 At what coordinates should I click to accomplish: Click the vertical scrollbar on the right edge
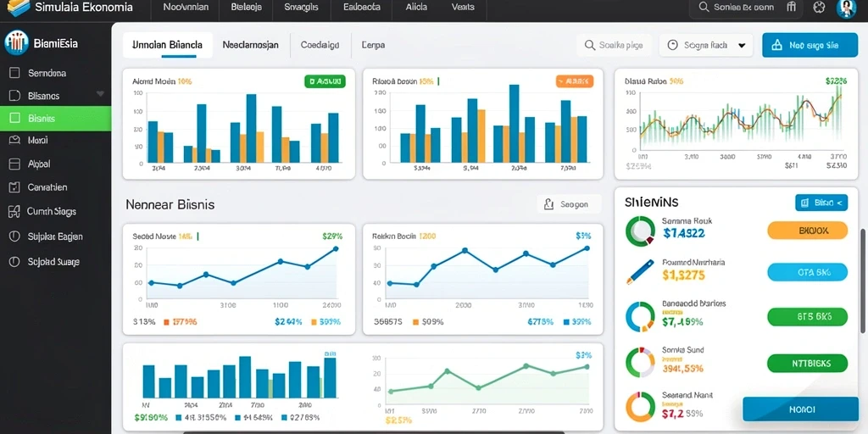pyautogui.click(x=862, y=281)
